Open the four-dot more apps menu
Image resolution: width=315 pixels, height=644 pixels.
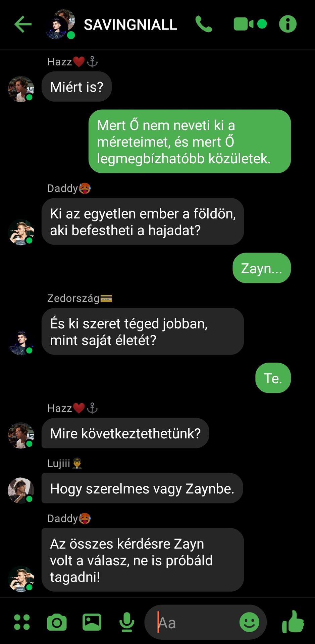pyautogui.click(x=22, y=622)
